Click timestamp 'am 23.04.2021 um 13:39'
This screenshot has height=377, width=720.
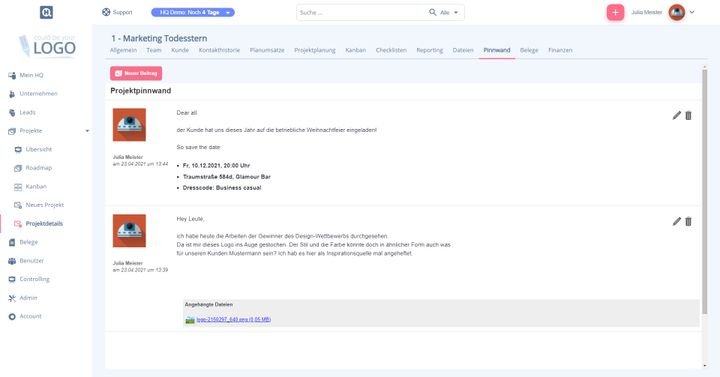141,270
